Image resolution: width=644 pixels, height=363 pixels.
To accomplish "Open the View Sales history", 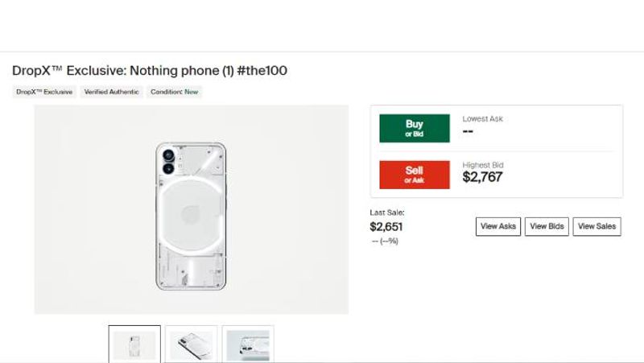I will [x=597, y=226].
